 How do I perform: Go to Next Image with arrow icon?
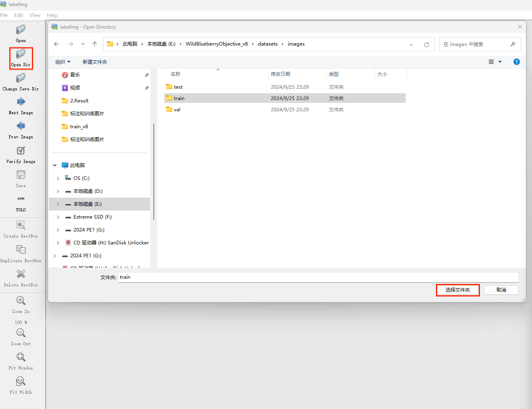21,102
